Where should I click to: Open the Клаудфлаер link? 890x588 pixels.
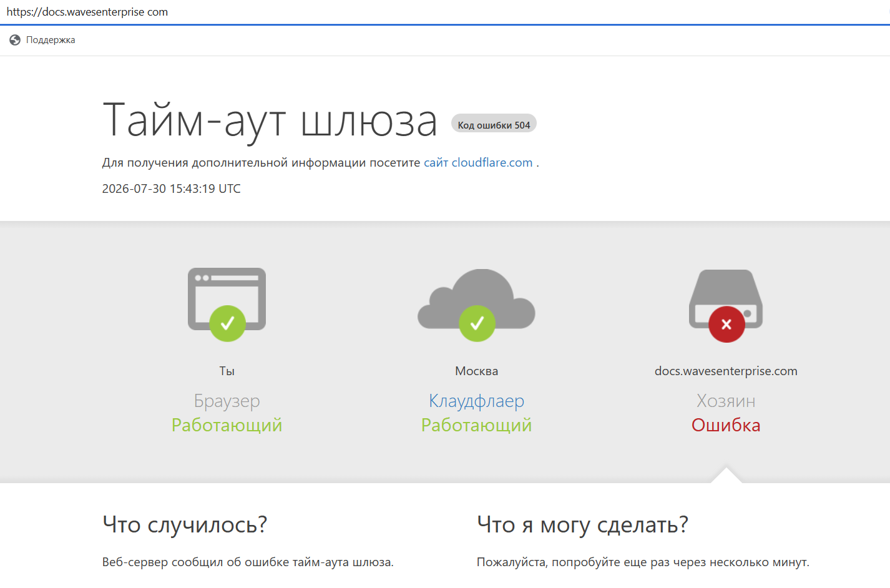click(476, 401)
